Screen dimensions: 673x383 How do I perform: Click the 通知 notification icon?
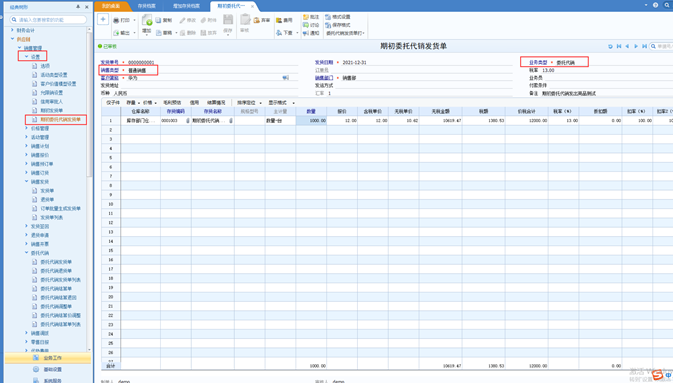click(x=306, y=33)
